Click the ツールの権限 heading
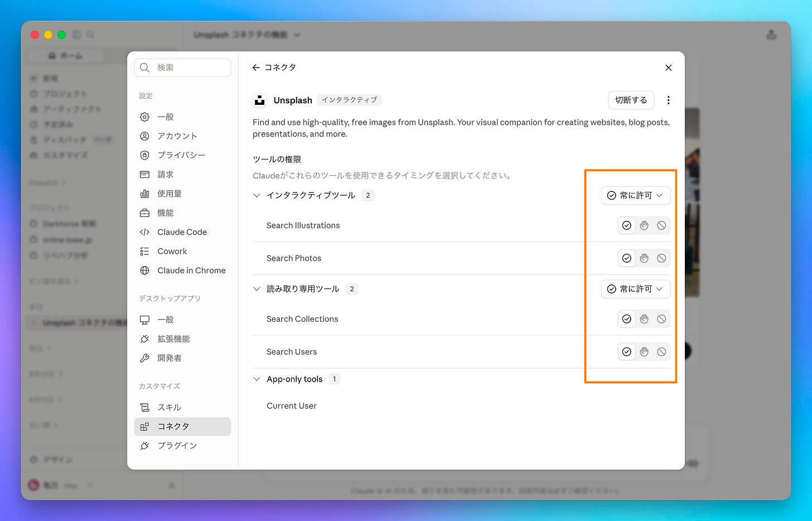This screenshot has height=521, width=812. point(277,160)
